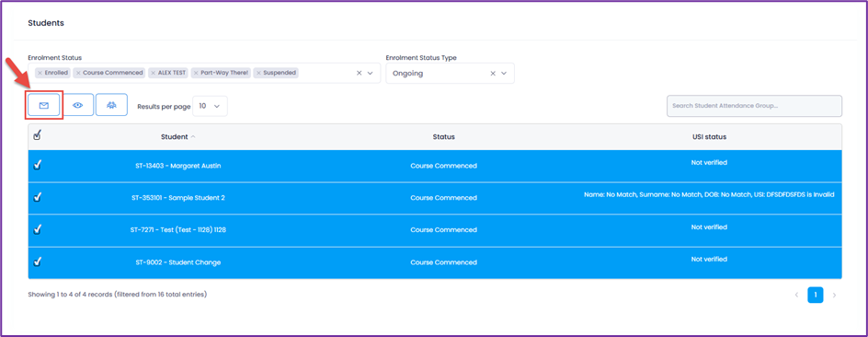868x337 pixels.
Task: Click the eye view icon button
Action: 78,105
